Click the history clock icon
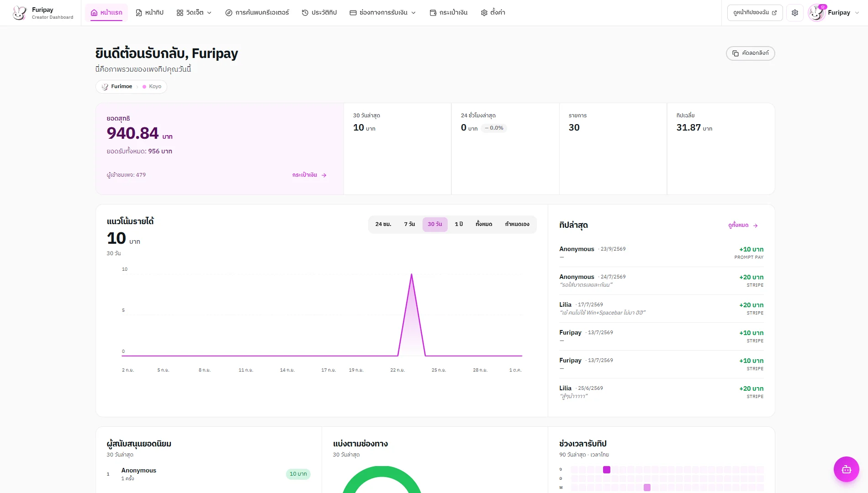The height and width of the screenshot is (493, 868). point(305,13)
